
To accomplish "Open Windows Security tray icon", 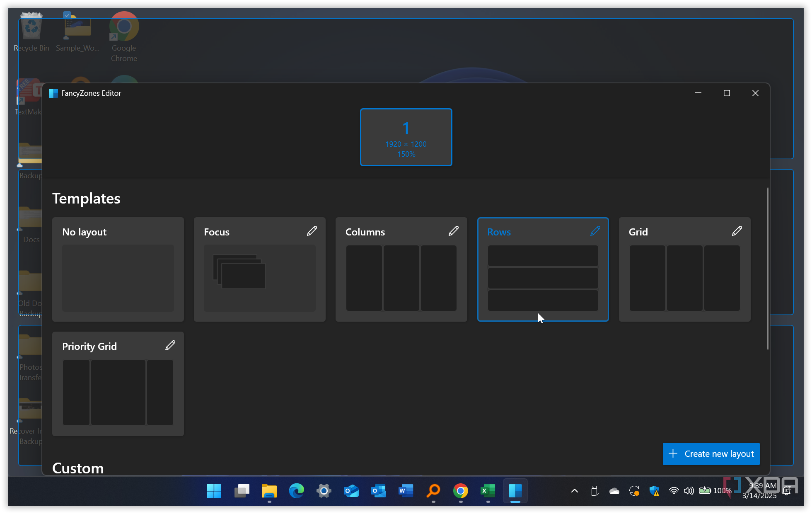I will [654, 491].
